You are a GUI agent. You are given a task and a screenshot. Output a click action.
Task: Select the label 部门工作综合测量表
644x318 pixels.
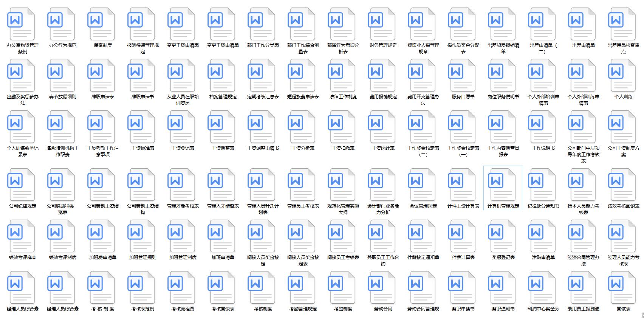click(303, 48)
